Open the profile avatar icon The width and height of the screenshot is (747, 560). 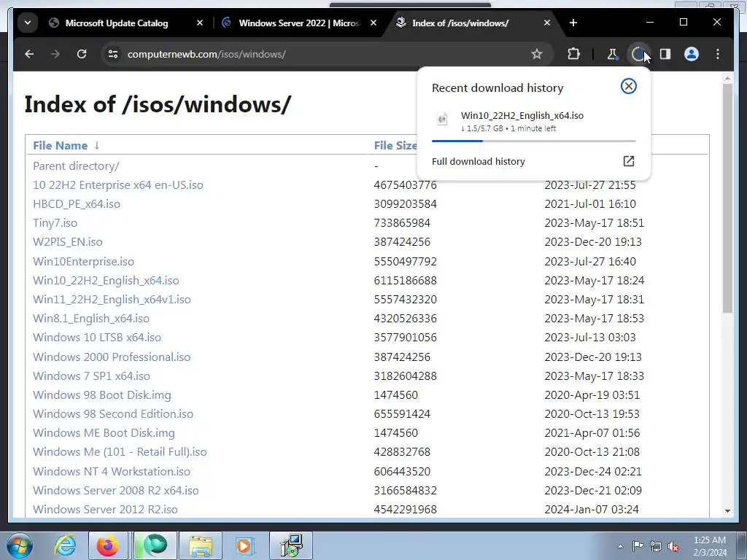(692, 54)
